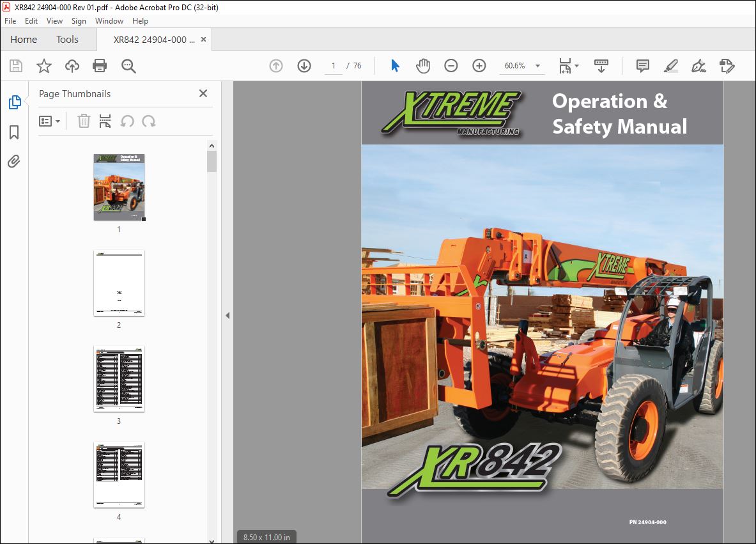
Task: Select page 3 thumbnail
Action: coord(119,379)
